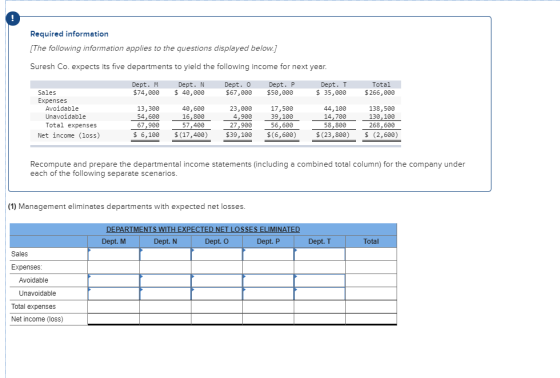This screenshot has height=378, width=560.
Task: Choose the Dept. T Unavoidable expenses cell
Action: point(320,294)
